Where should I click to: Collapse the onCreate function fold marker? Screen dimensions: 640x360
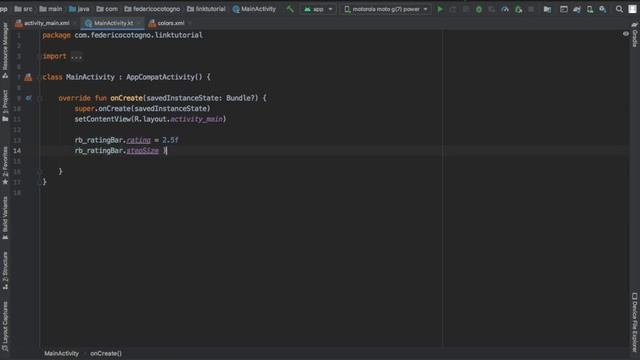(40, 98)
